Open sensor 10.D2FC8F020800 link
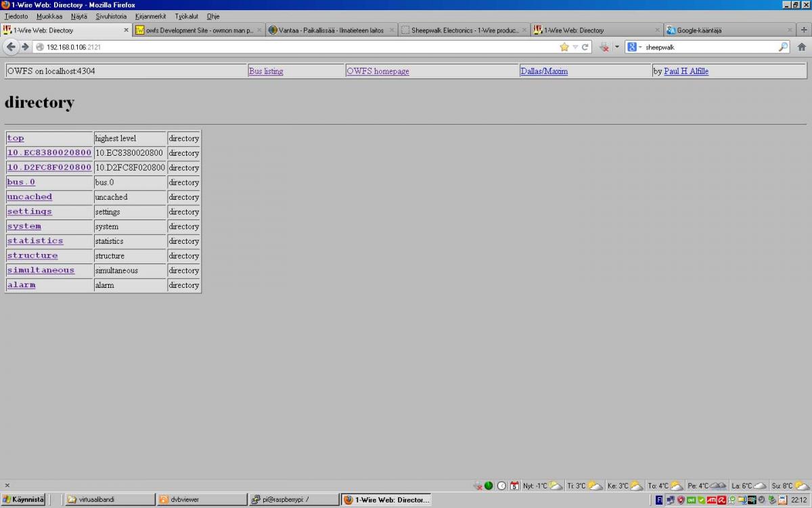 pyautogui.click(x=49, y=167)
